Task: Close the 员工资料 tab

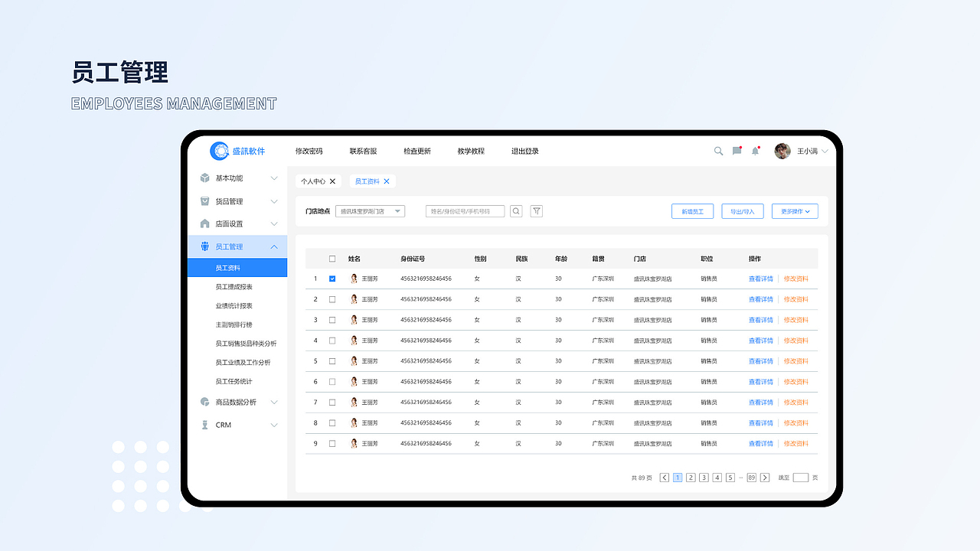Action: (387, 181)
